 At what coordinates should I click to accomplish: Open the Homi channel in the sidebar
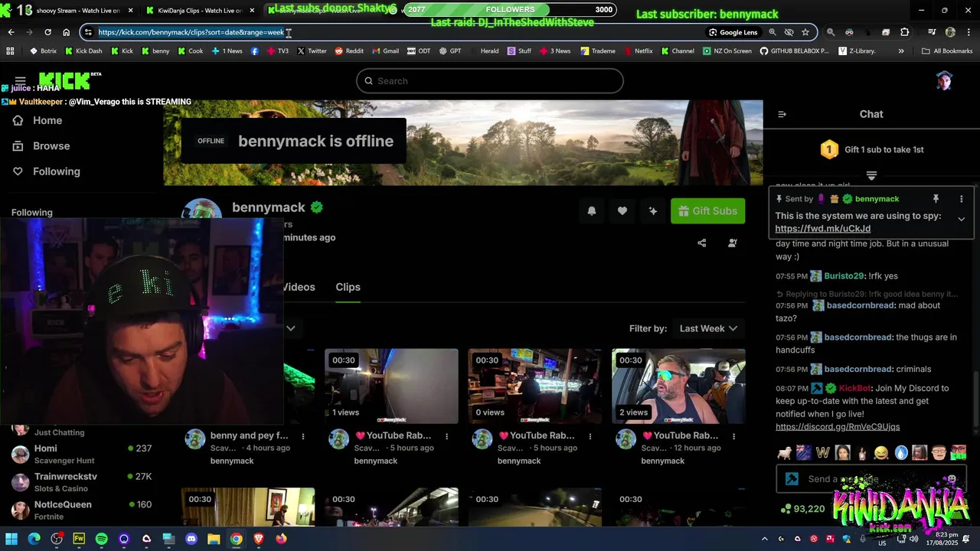click(x=81, y=454)
